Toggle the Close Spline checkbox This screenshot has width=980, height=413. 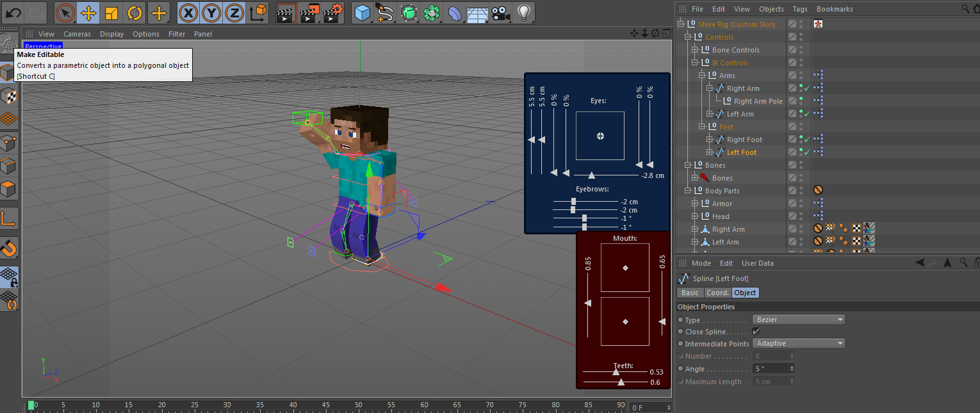pos(756,332)
